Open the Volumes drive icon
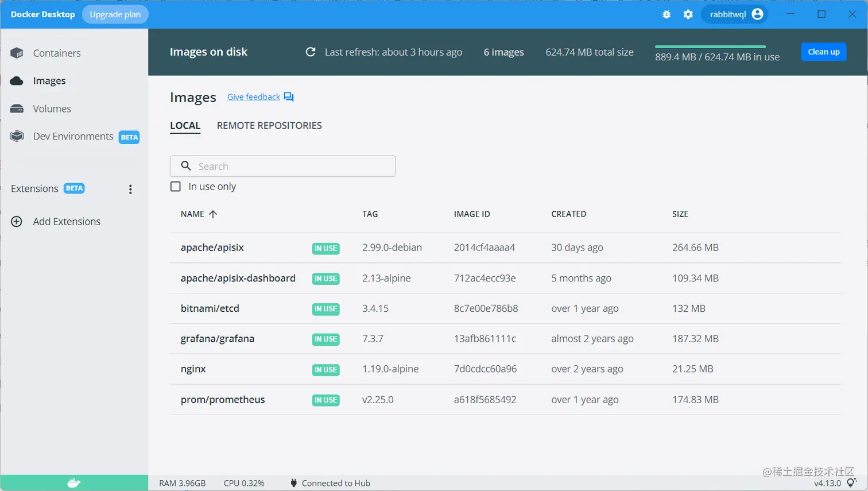This screenshot has width=868, height=491. (x=17, y=109)
